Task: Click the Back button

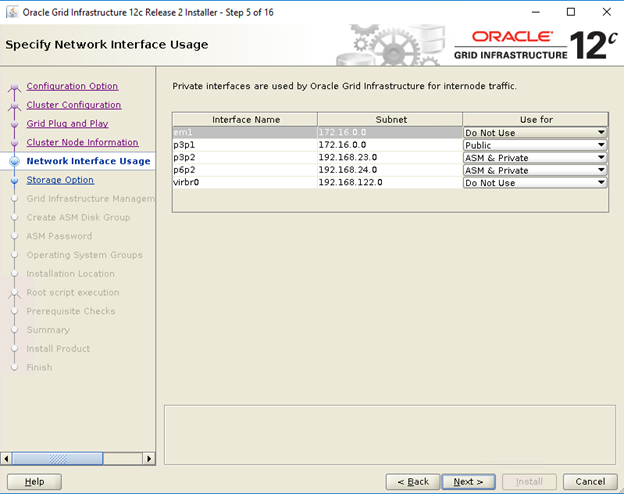Action: (x=413, y=482)
